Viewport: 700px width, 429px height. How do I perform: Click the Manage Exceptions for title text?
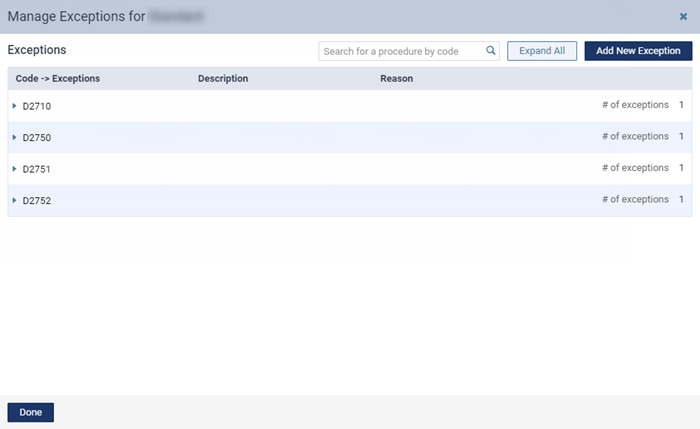(76, 17)
